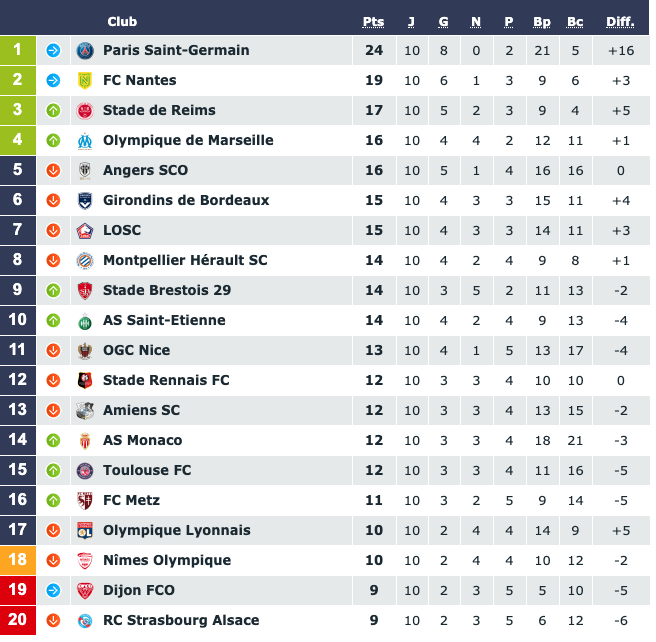Click the Stade Rennais FC crest
This screenshot has height=642, width=656.
point(85,381)
